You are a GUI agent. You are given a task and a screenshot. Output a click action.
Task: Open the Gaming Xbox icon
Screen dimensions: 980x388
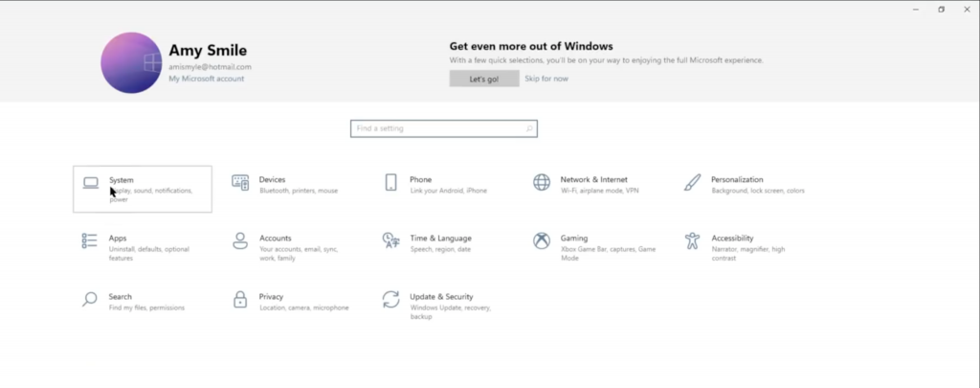click(542, 240)
